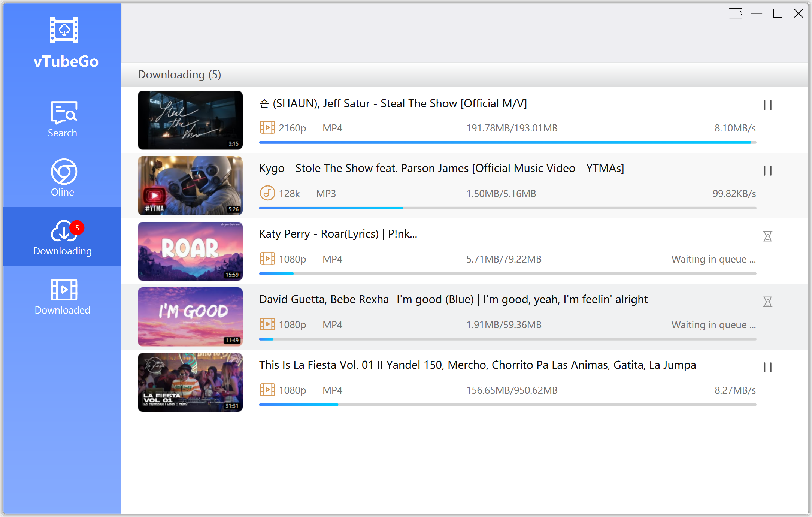This screenshot has width=812, height=517.
Task: Click the 'MP3' format label
Action: pyautogui.click(x=326, y=194)
